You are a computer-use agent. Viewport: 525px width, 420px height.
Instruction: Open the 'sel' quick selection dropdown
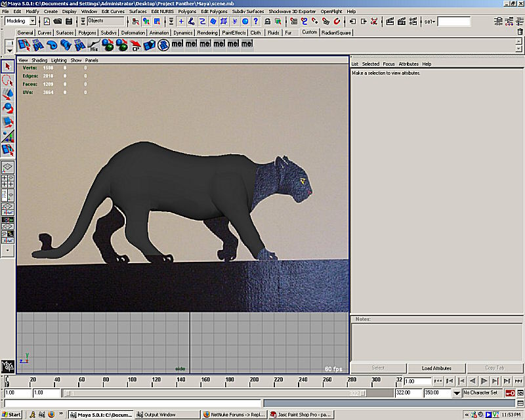[x=430, y=22]
